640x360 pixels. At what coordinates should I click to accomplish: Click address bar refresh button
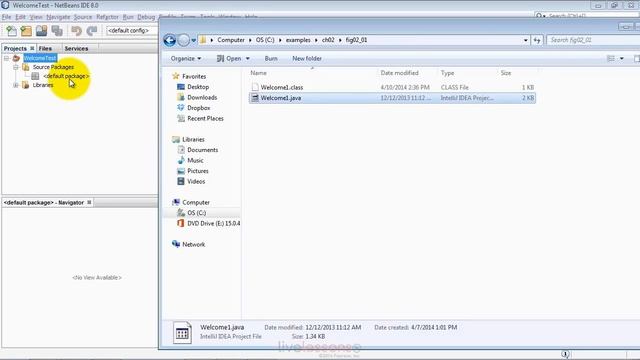[x=537, y=40]
